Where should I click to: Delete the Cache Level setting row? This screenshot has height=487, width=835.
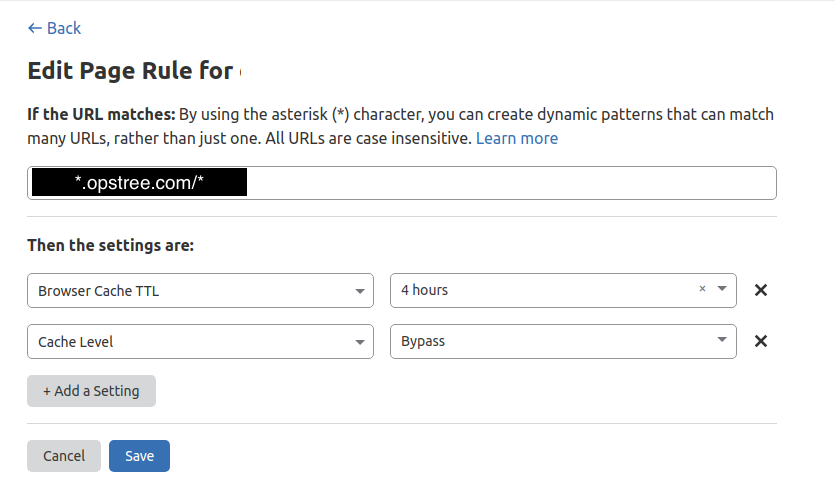(x=760, y=341)
